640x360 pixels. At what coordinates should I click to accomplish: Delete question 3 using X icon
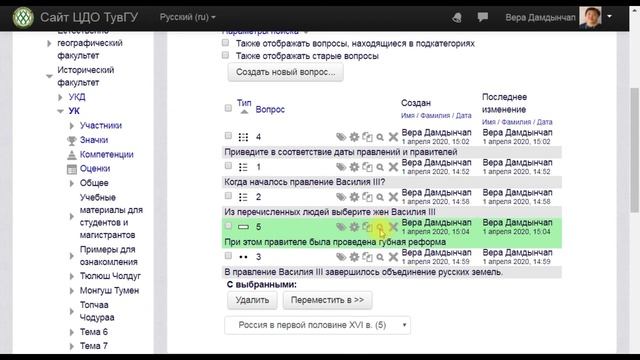(x=393, y=257)
